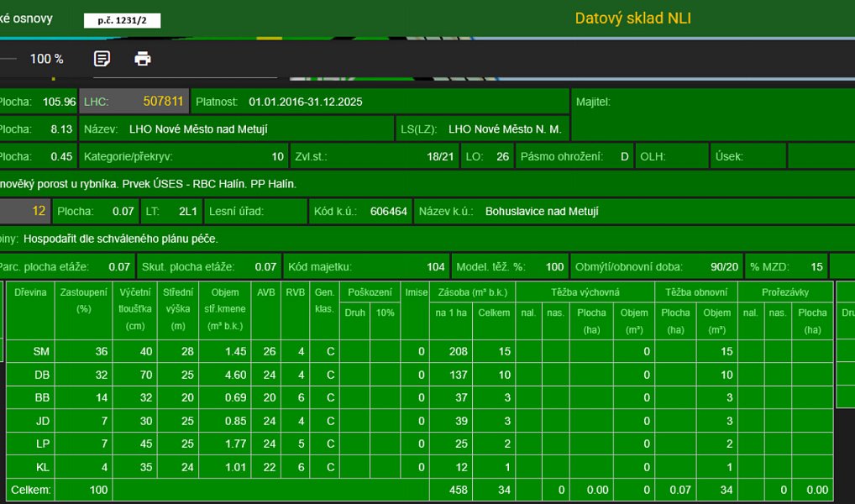This screenshot has width=855, height=504.
Task: Click the Celkem: totals row label
Action: [30, 491]
